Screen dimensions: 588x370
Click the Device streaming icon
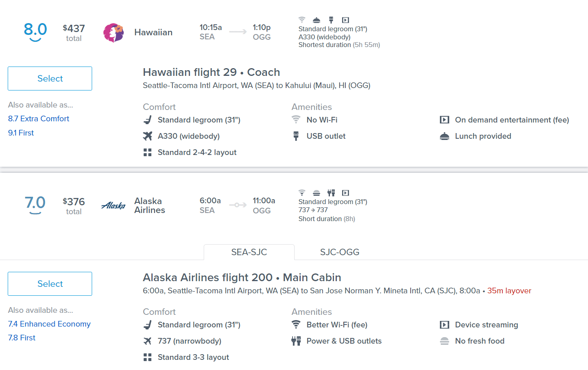[444, 325]
